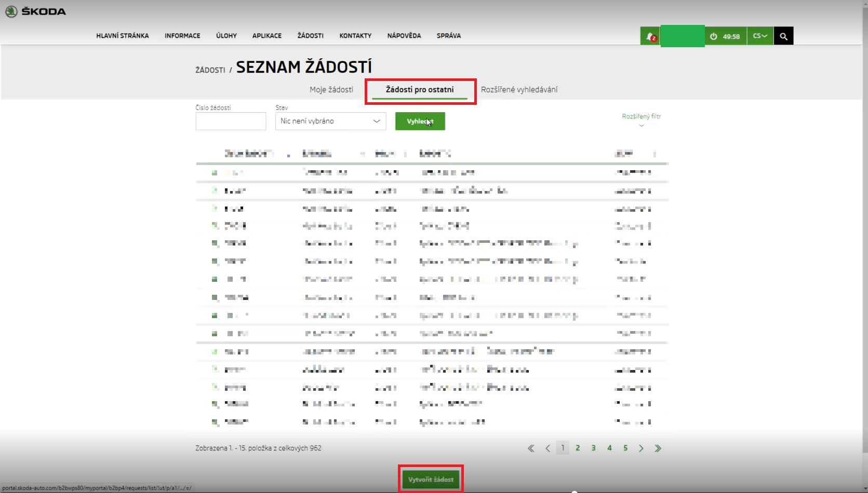868x493 pixels.
Task: Open search with the magnifier icon
Action: click(783, 36)
